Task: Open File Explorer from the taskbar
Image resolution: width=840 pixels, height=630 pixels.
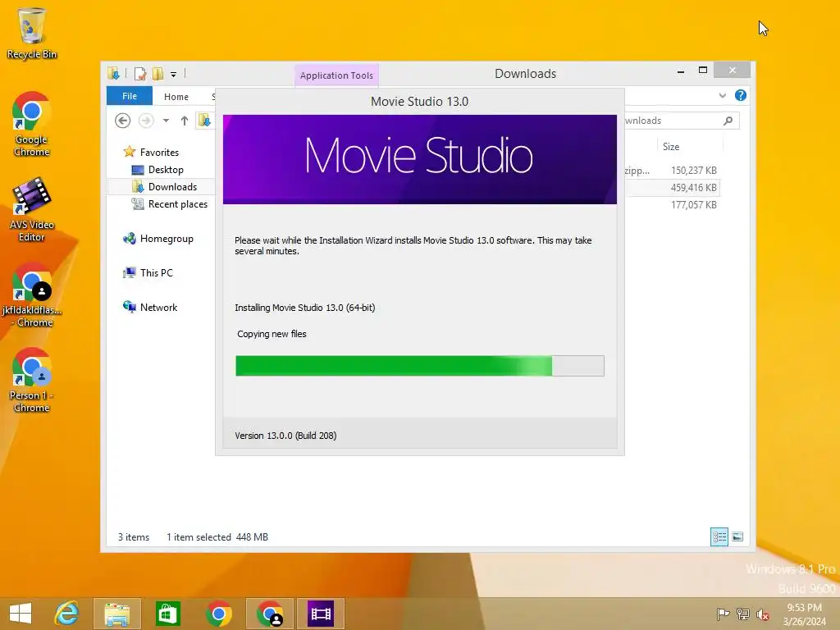Action: click(x=116, y=614)
